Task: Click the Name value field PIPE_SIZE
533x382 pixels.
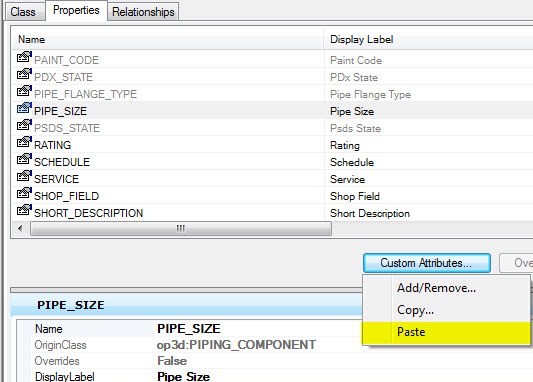Action: [x=189, y=329]
